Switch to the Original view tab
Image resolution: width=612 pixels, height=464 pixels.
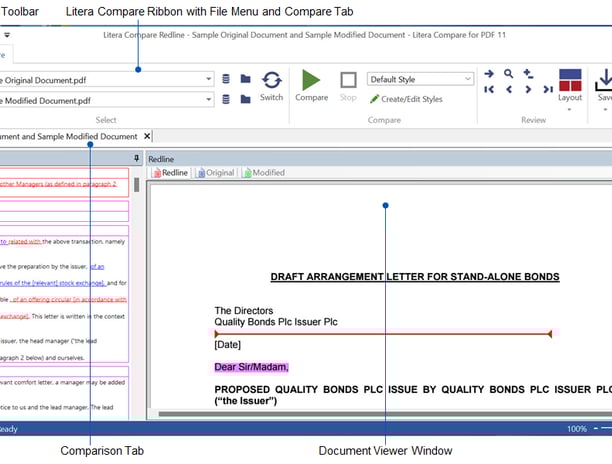pyautogui.click(x=215, y=172)
